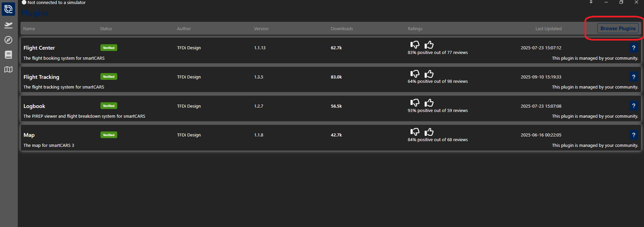
Task: Give thumbs down to Map plugin
Action: tap(415, 132)
